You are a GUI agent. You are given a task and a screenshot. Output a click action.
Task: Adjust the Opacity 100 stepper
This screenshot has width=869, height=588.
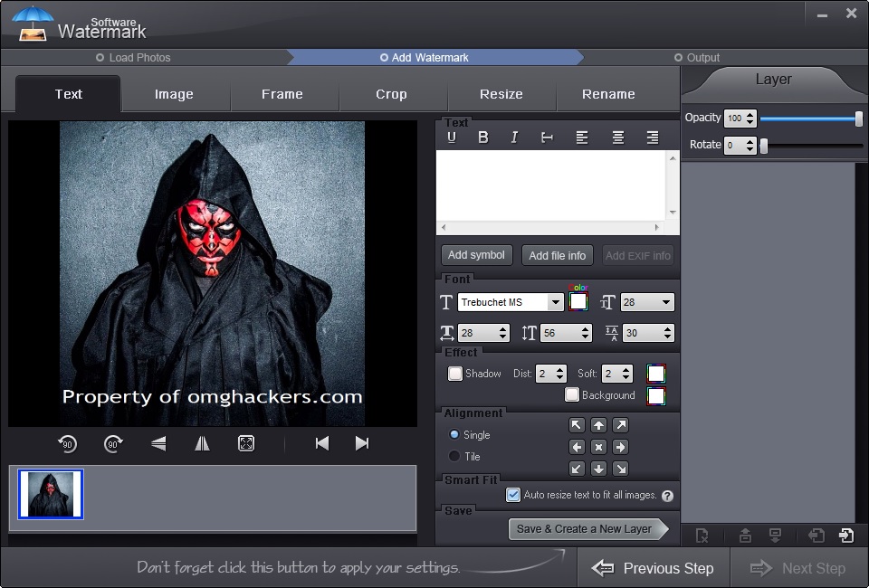click(750, 118)
